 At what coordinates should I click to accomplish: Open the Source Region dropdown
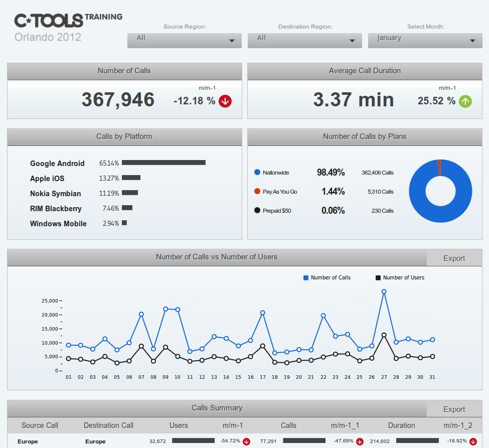tap(184, 40)
